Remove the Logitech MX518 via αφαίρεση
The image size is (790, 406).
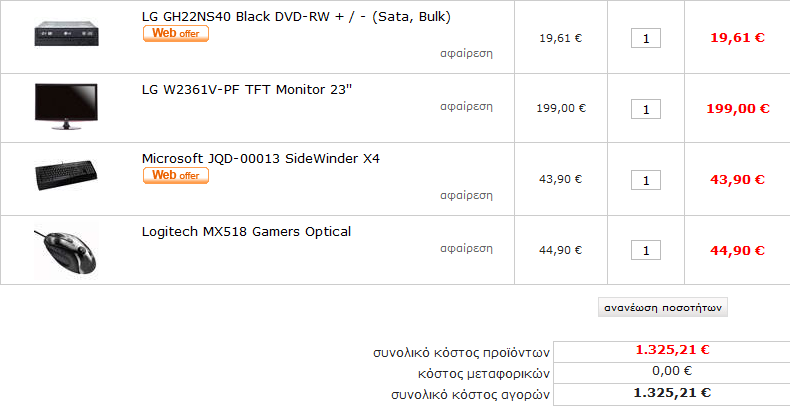point(467,248)
